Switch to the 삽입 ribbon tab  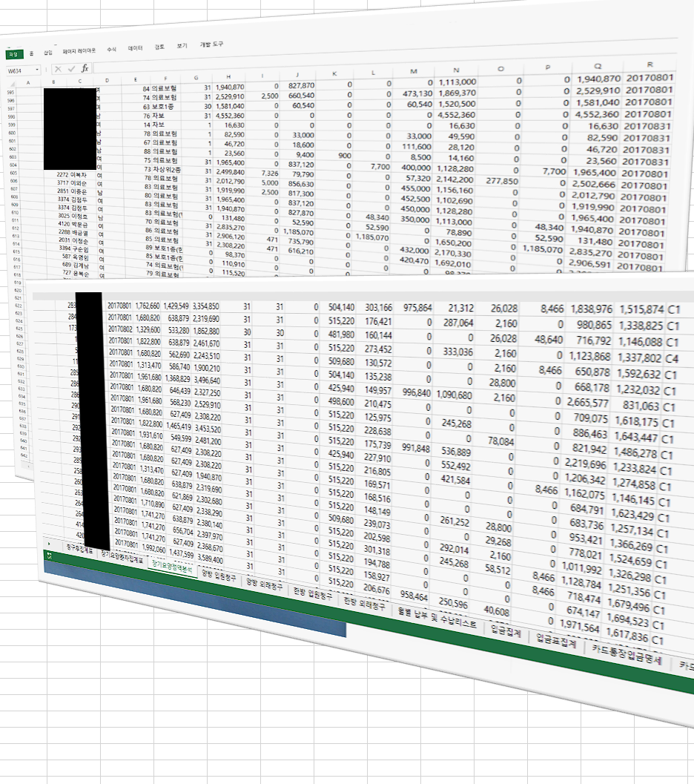(x=48, y=53)
